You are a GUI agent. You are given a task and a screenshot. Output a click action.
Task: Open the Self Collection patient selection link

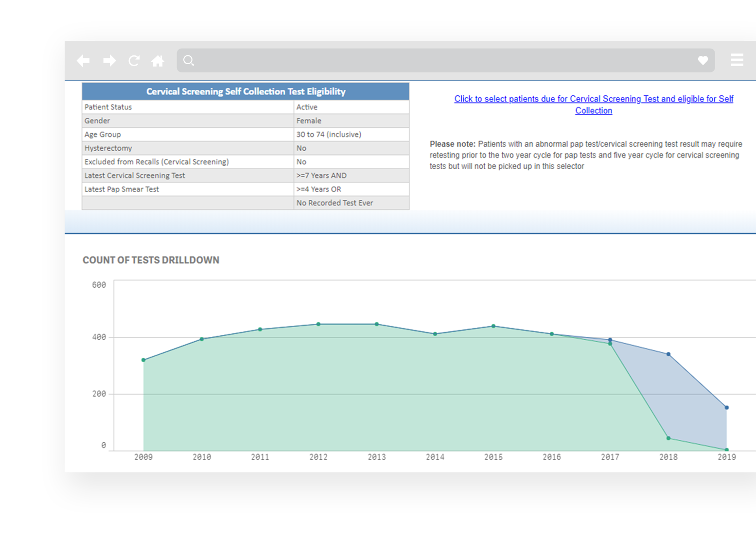click(594, 104)
